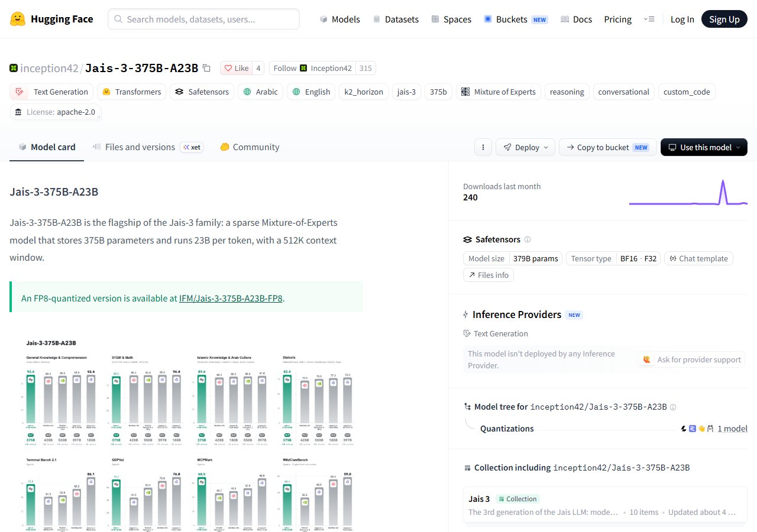The height and width of the screenshot is (532, 757).
Task: Select the Safetensors tag in the tag row
Action: pos(202,92)
